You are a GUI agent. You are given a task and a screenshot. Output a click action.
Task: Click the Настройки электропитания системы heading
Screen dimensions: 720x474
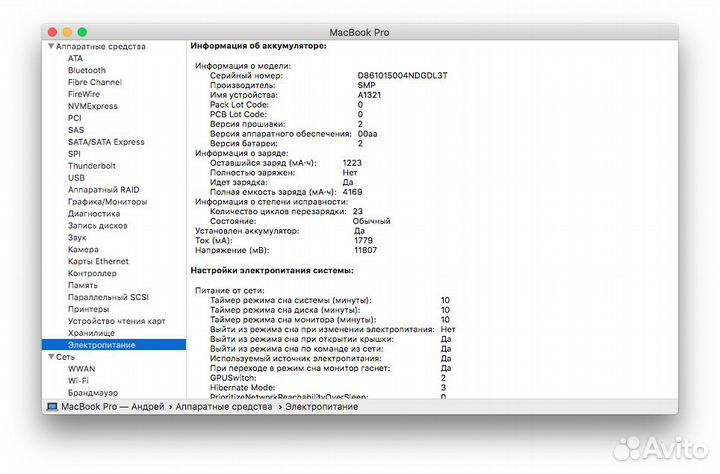click(272, 271)
